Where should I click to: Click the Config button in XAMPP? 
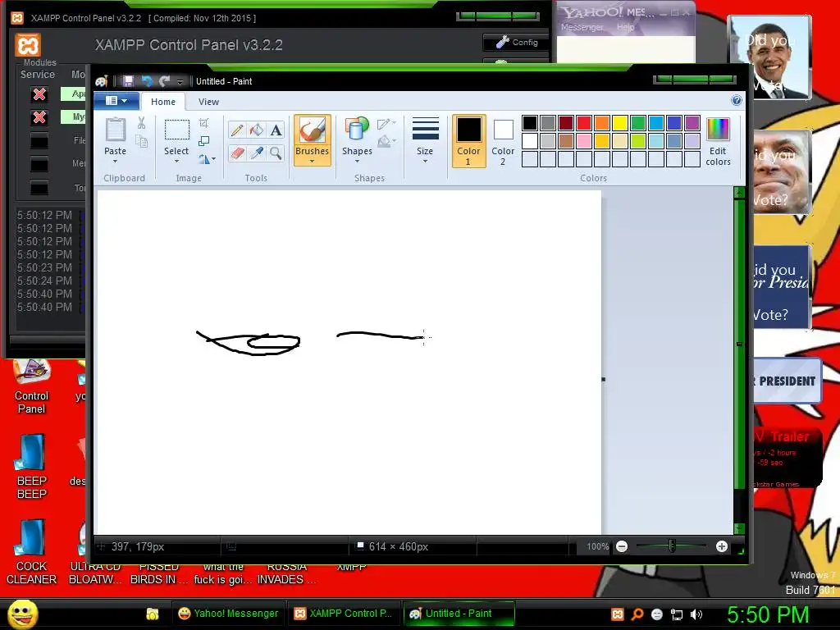coord(517,43)
